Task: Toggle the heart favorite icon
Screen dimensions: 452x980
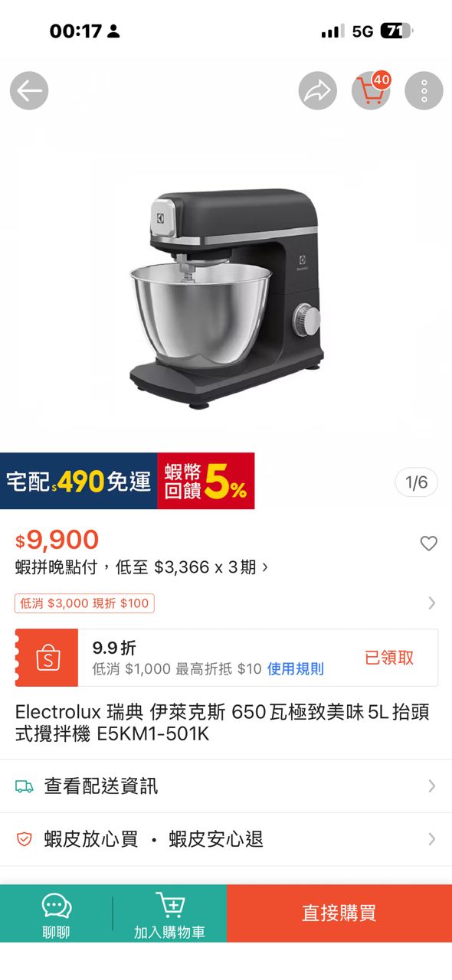Action: coord(428,544)
